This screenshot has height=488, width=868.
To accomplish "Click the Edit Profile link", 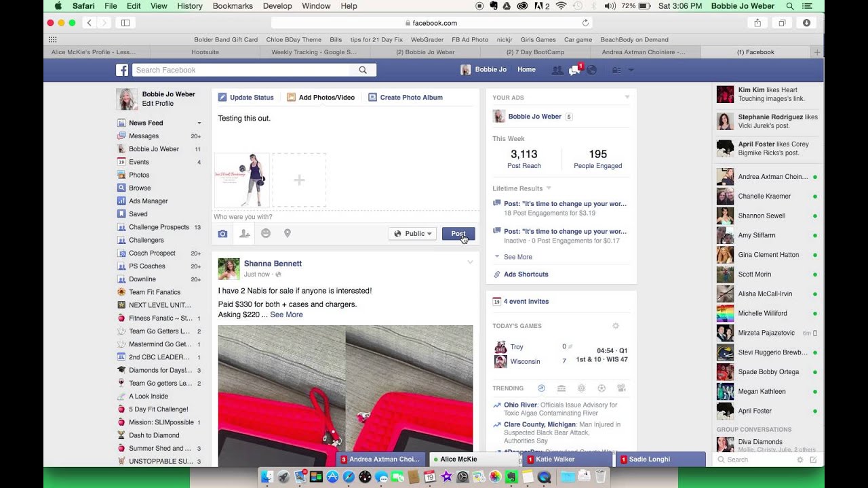I will click(158, 104).
